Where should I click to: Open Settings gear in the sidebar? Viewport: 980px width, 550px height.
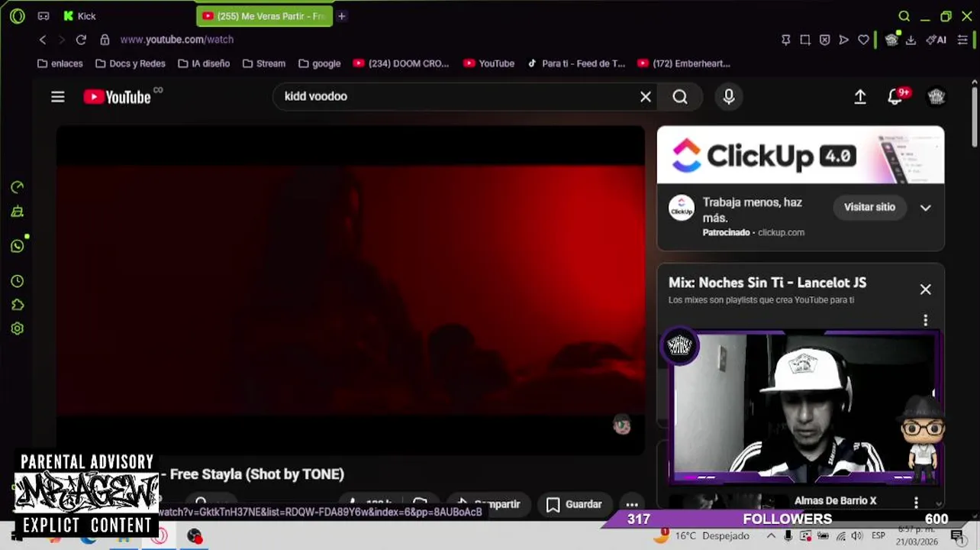tap(17, 328)
